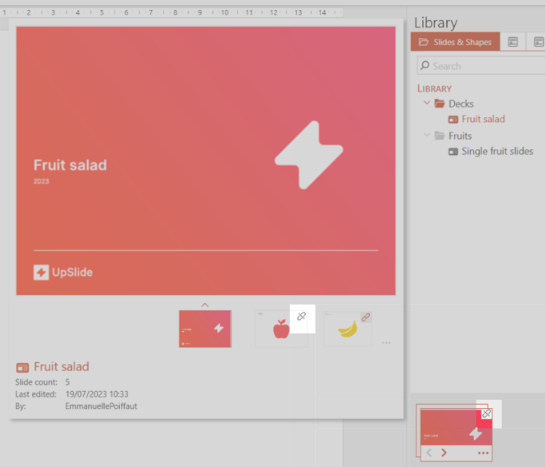This screenshot has width=545, height=467.
Task: Switch to the Slides & Shapes tab
Action: coord(455,42)
